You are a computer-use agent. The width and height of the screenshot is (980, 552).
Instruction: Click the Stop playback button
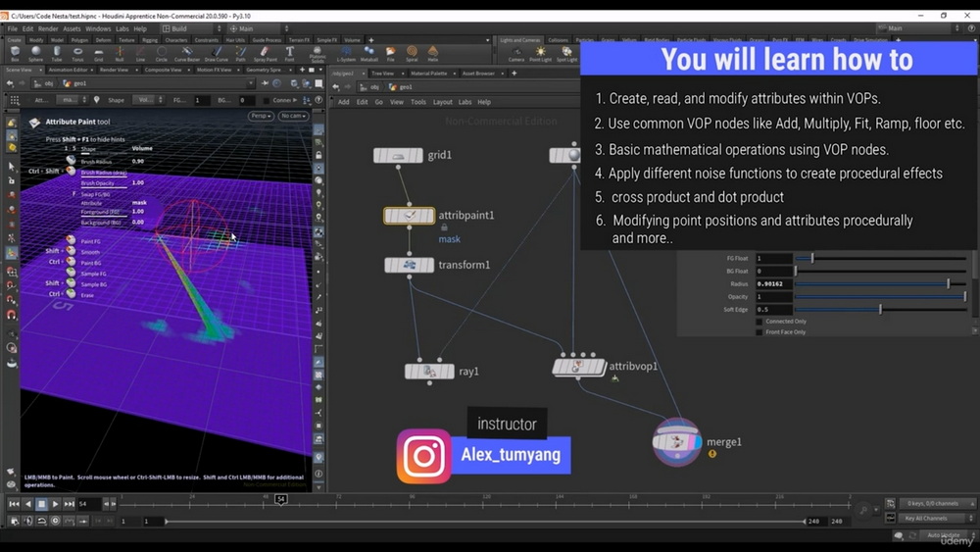[x=41, y=504]
